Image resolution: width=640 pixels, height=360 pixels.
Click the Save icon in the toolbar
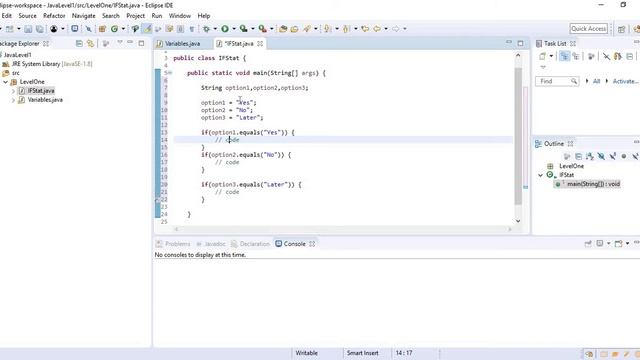pyautogui.click(x=28, y=29)
